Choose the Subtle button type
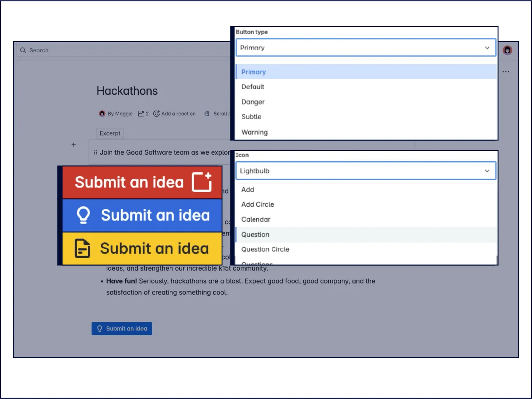532x399 pixels. [x=366, y=117]
